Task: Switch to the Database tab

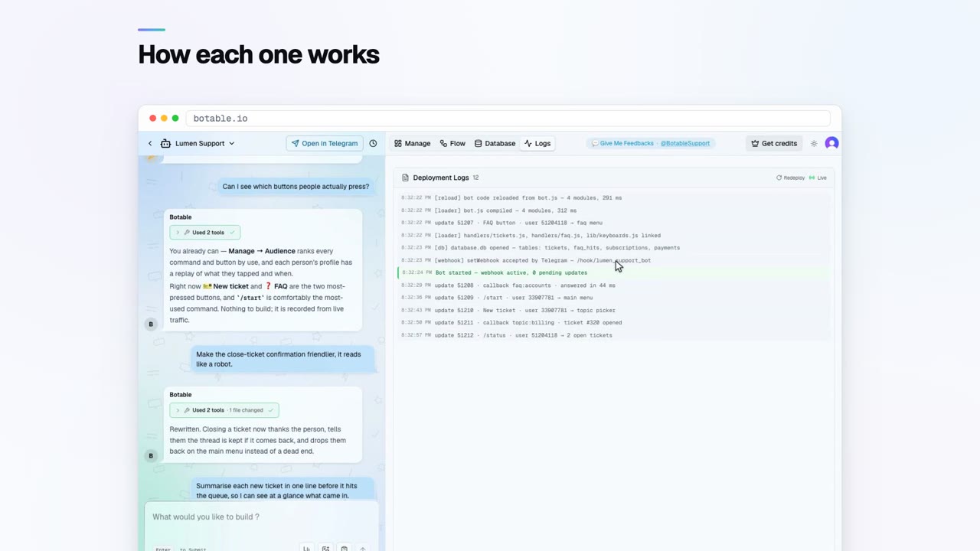Action: [x=495, y=143]
